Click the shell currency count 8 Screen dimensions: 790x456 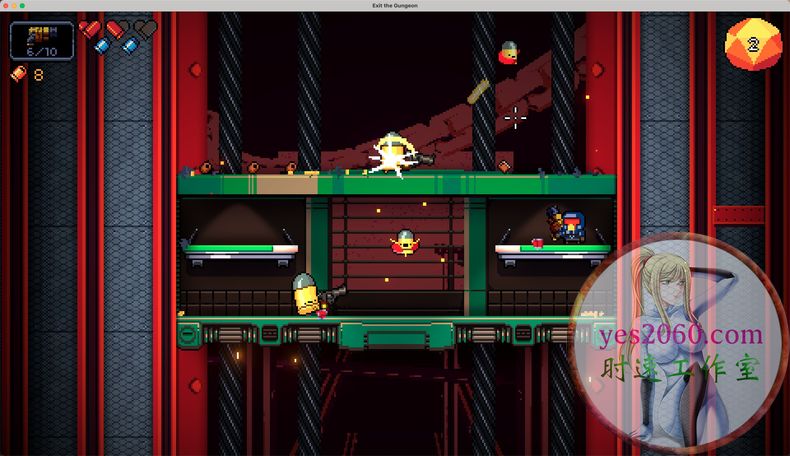click(38, 74)
